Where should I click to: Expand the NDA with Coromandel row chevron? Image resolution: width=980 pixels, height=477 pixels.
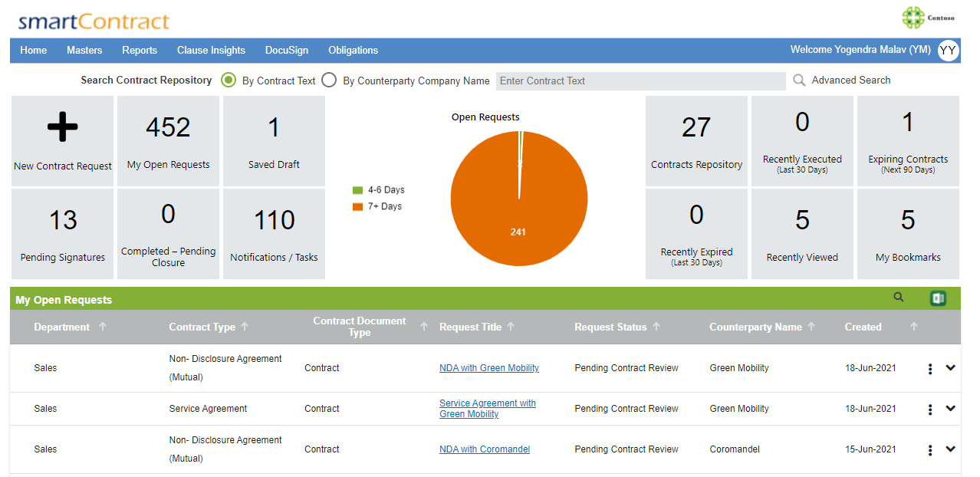pos(951,449)
